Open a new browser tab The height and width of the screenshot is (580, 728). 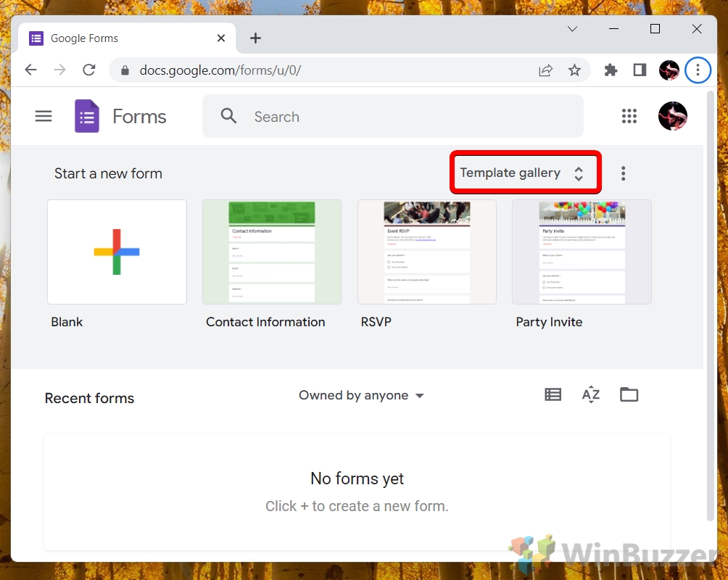coord(255,38)
